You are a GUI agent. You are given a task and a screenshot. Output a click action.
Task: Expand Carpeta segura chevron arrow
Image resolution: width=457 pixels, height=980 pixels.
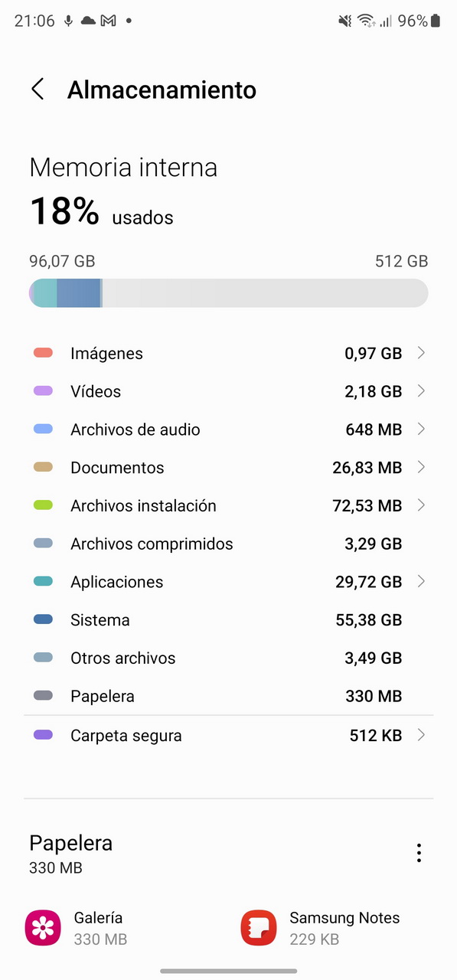coord(421,736)
